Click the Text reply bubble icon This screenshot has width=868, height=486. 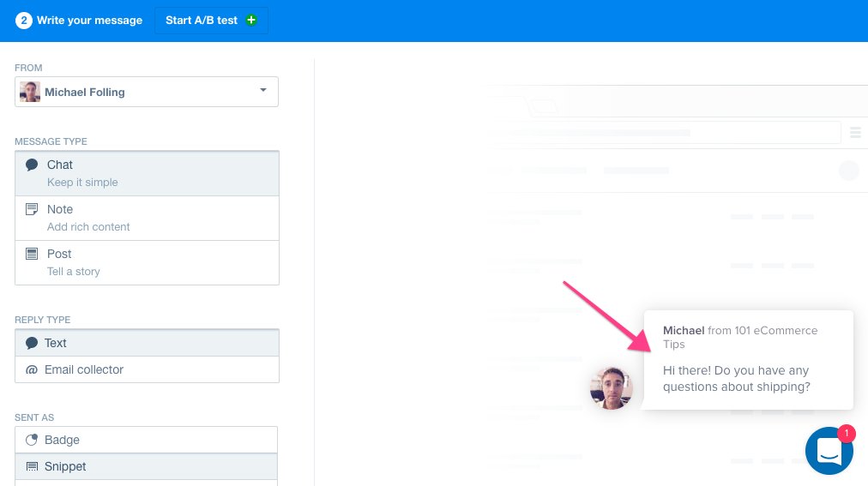pos(32,343)
